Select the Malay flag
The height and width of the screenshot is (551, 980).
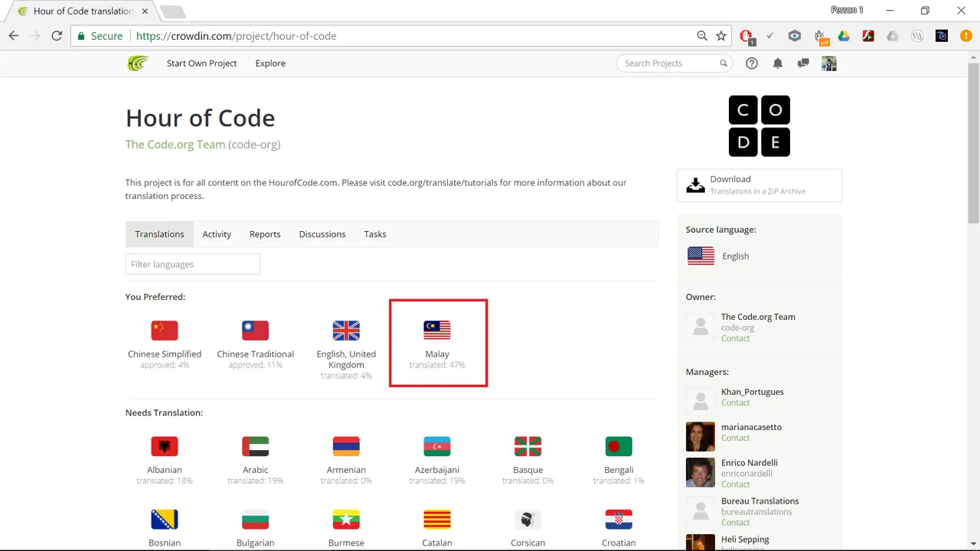[437, 331]
